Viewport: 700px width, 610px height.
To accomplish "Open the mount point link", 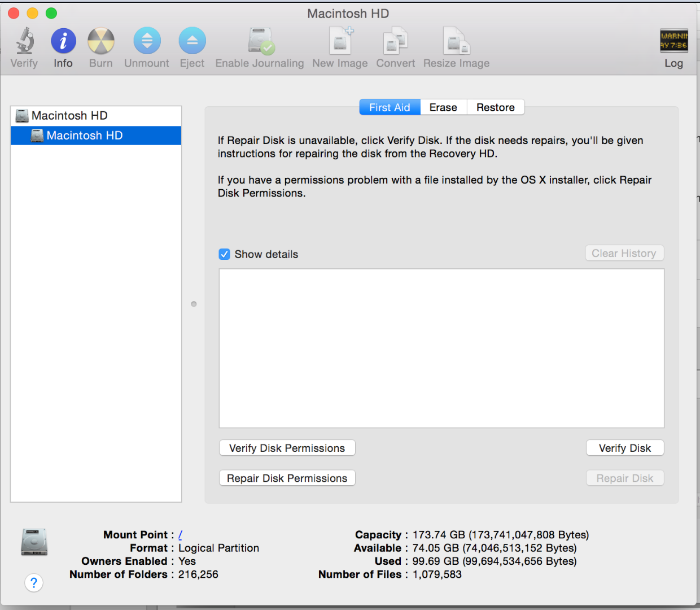I will pos(180,534).
